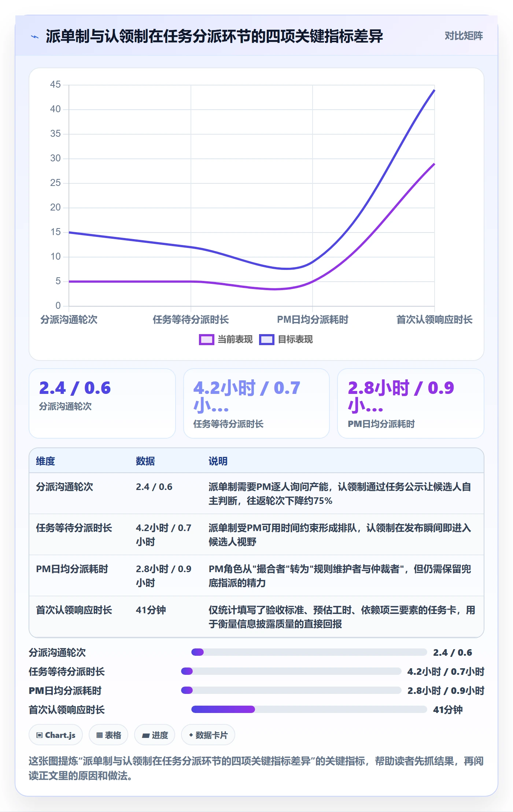Click the 首次认领响应时长 progress bar
The width and height of the screenshot is (513, 812).
(309, 709)
